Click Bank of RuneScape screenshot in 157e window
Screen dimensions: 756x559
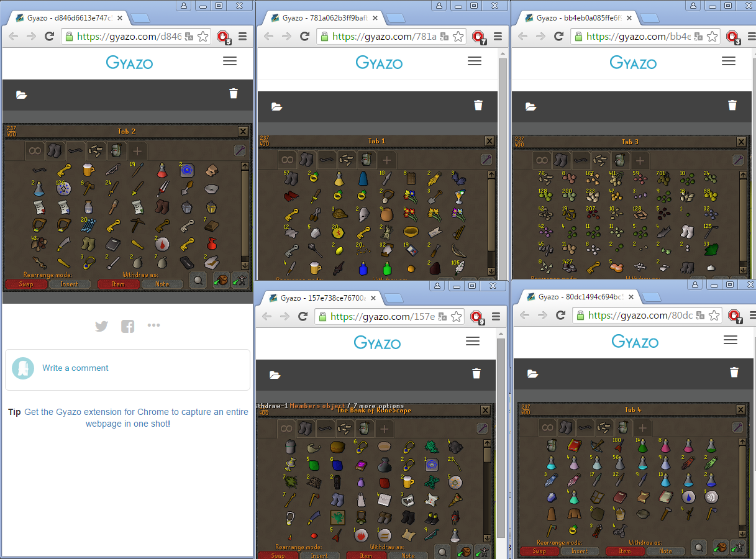[376, 480]
